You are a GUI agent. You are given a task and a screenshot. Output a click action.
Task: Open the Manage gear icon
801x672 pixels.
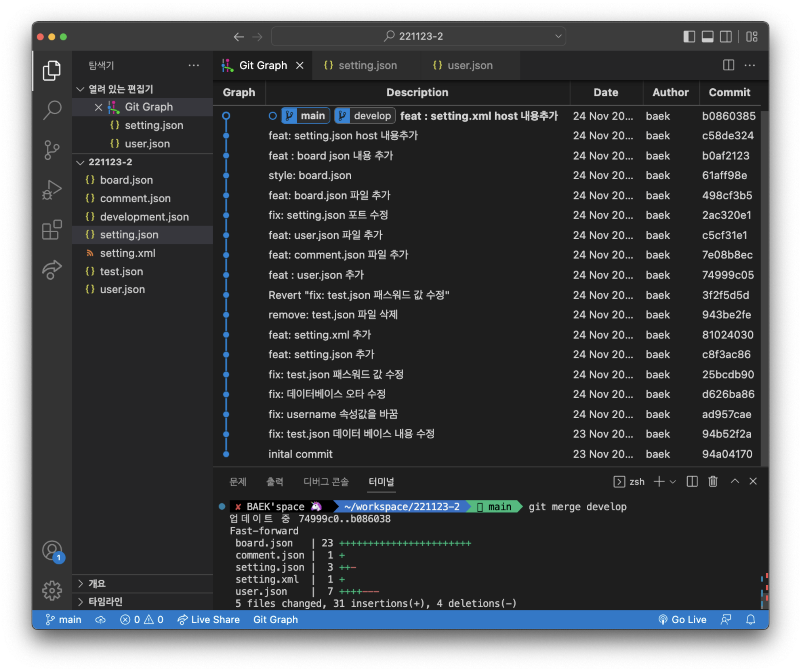(x=52, y=590)
